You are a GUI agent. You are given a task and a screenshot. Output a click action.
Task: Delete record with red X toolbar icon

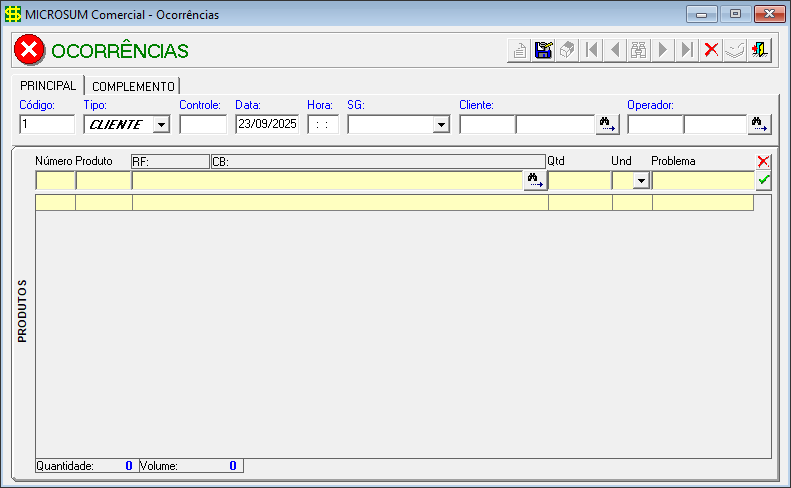(x=712, y=50)
